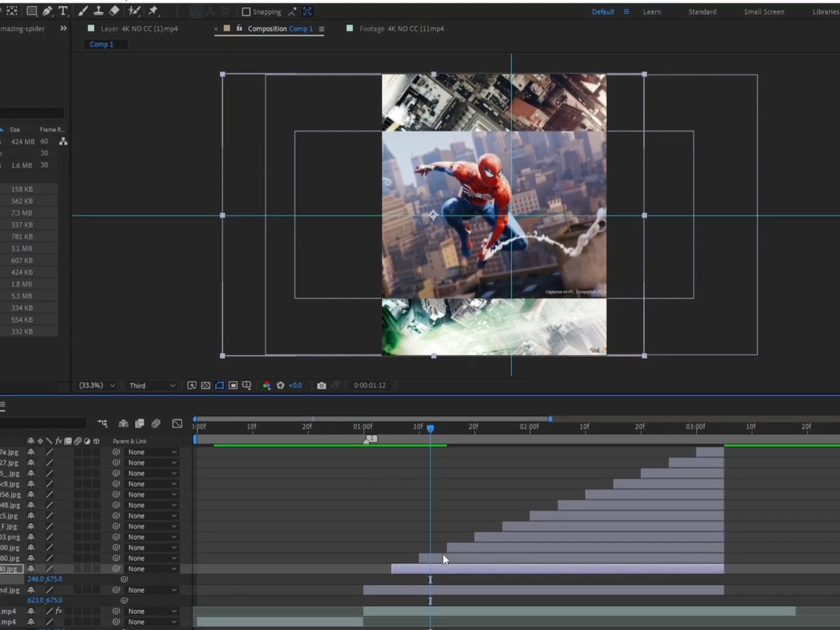Click the timeline current-time indicator playhead
The height and width of the screenshot is (630, 840).
coord(430,428)
